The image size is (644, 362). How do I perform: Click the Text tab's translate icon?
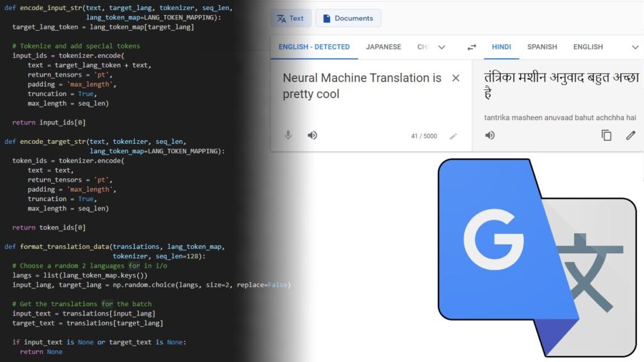(281, 18)
